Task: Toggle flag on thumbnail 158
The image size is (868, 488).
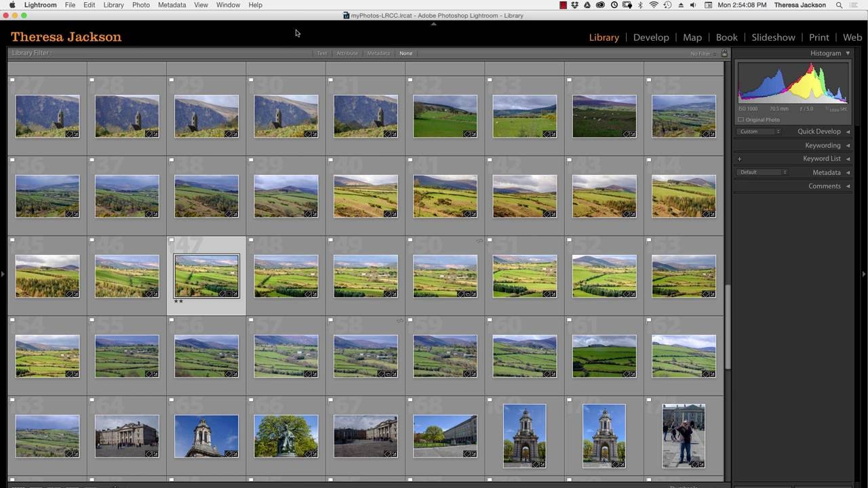Action: [x=330, y=320]
